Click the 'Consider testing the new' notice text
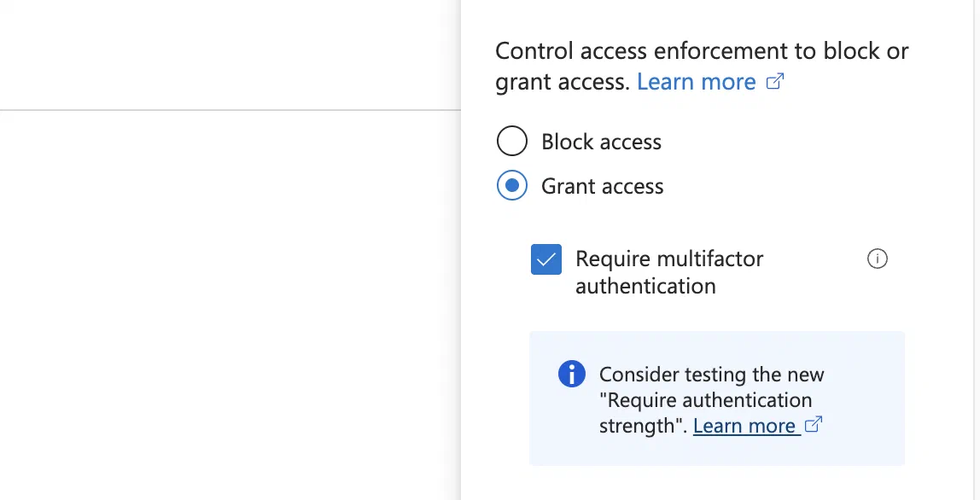 click(x=711, y=375)
